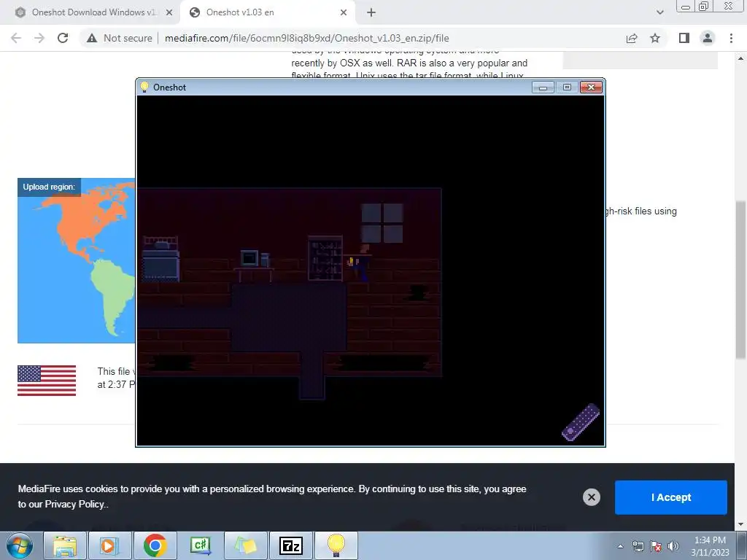
Task: Open the clock showing 1:34 PM
Action: [710, 546]
